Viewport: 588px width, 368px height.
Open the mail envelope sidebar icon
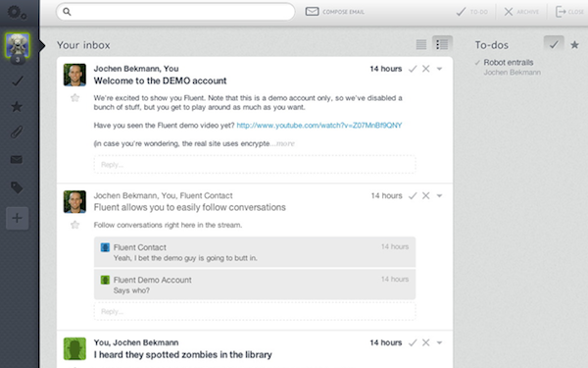17,160
